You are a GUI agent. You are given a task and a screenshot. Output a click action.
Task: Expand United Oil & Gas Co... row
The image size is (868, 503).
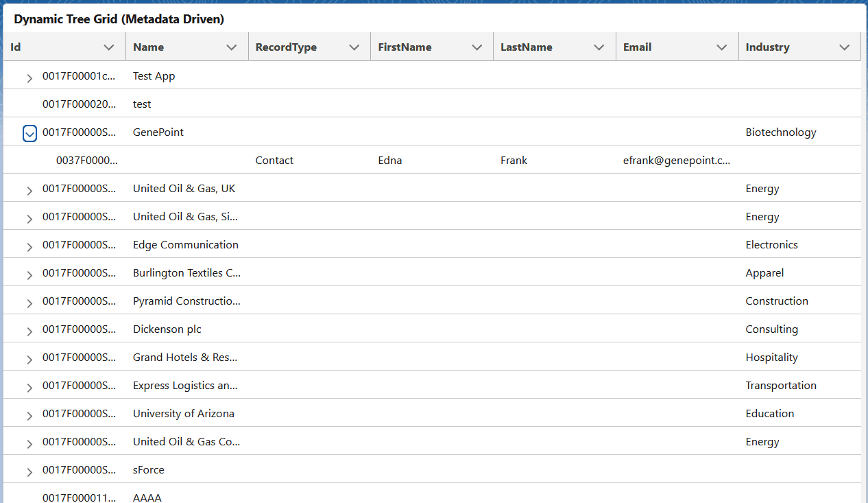click(x=29, y=444)
